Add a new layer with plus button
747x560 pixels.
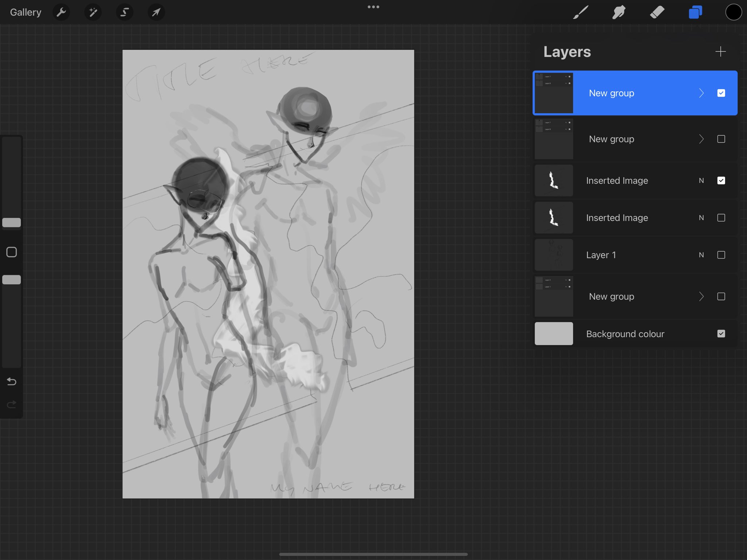coord(720,51)
